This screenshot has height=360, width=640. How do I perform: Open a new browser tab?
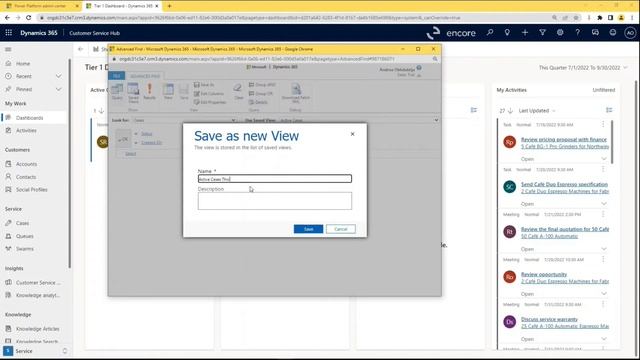point(169,6)
